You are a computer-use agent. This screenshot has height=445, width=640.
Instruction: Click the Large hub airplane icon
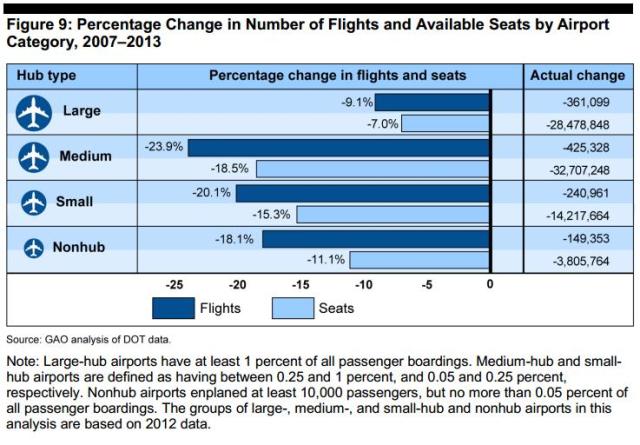pyautogui.click(x=34, y=113)
